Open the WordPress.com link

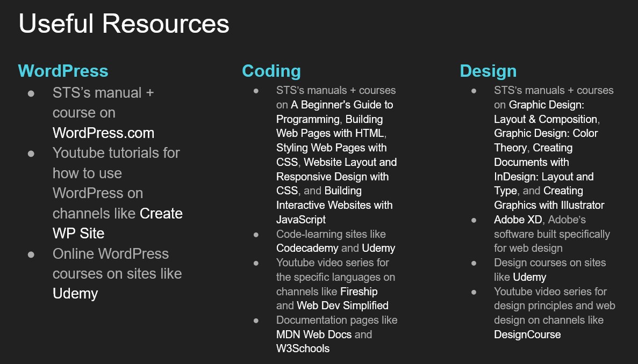(x=103, y=133)
